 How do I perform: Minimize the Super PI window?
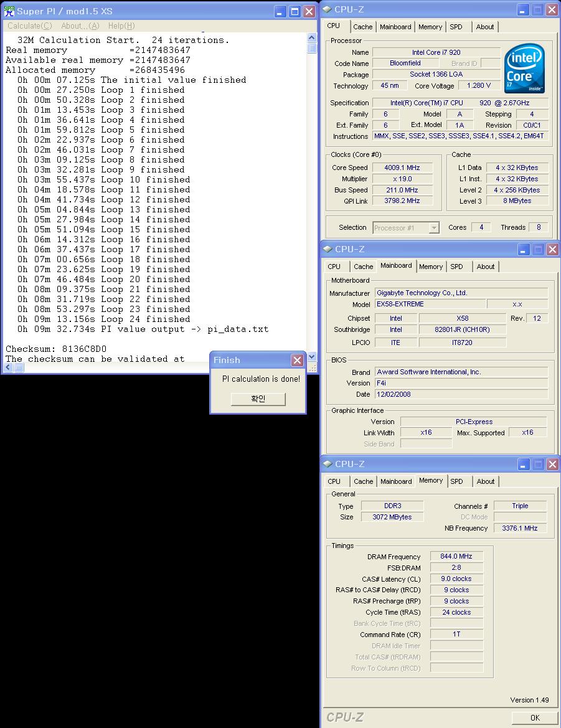click(x=280, y=12)
